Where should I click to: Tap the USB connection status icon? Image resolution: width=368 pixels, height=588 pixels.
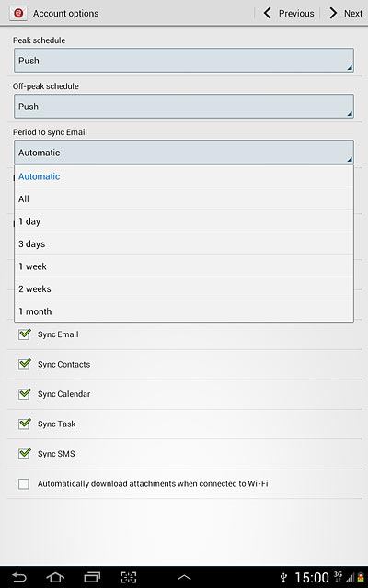(x=284, y=578)
